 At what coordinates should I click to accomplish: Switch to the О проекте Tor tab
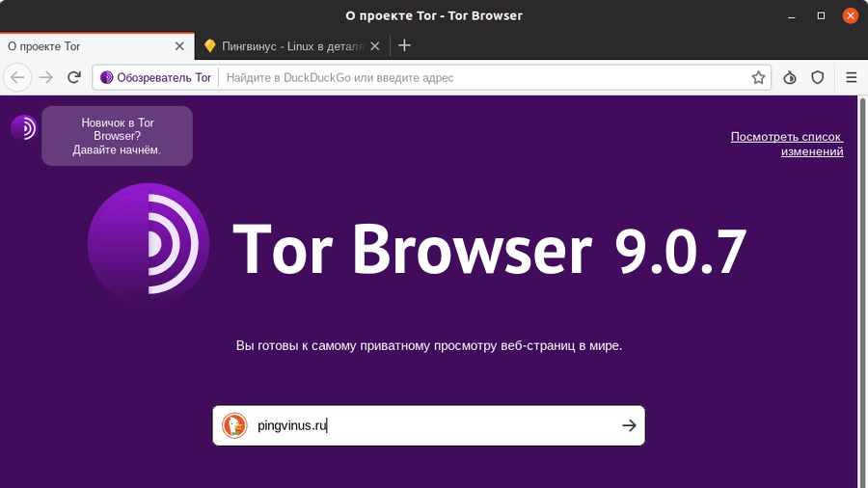pyautogui.click(x=96, y=46)
